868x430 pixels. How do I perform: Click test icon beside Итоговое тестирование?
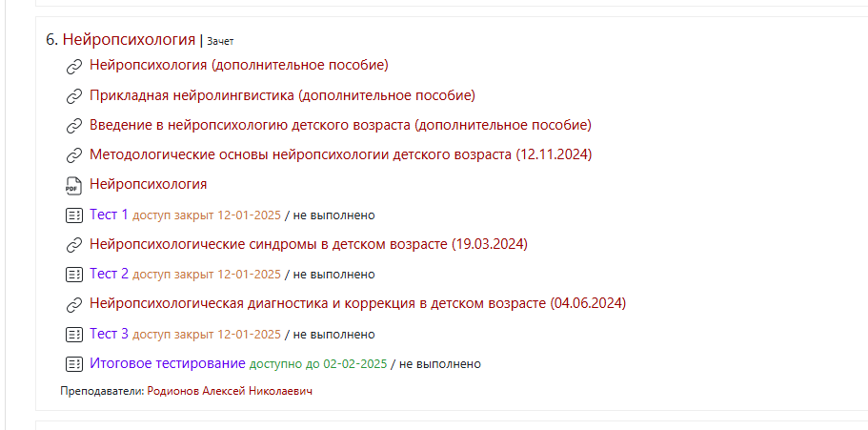click(x=73, y=364)
